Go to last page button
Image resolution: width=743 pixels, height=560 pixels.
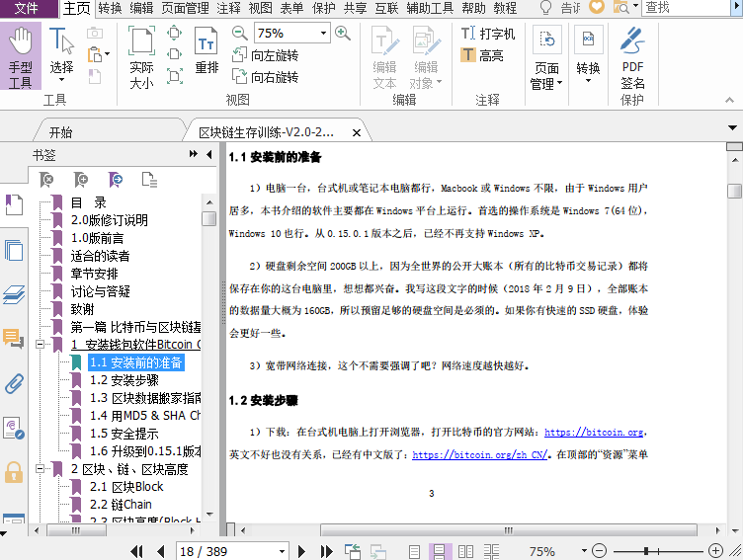[x=326, y=551]
